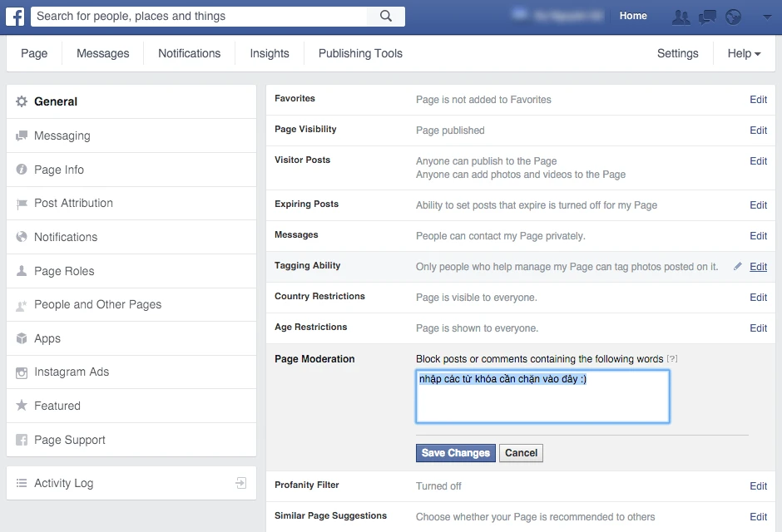
Task: Click the pencil icon beside Tagging Ability
Action: point(737,266)
